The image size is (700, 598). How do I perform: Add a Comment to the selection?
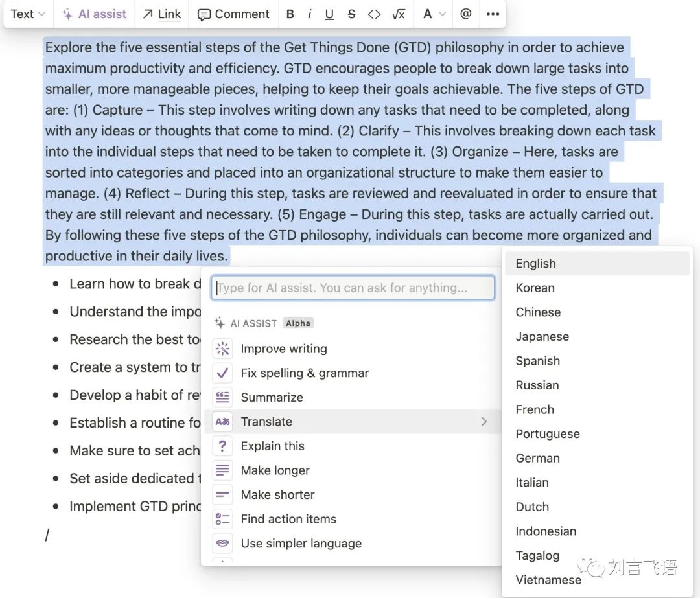pos(233,14)
